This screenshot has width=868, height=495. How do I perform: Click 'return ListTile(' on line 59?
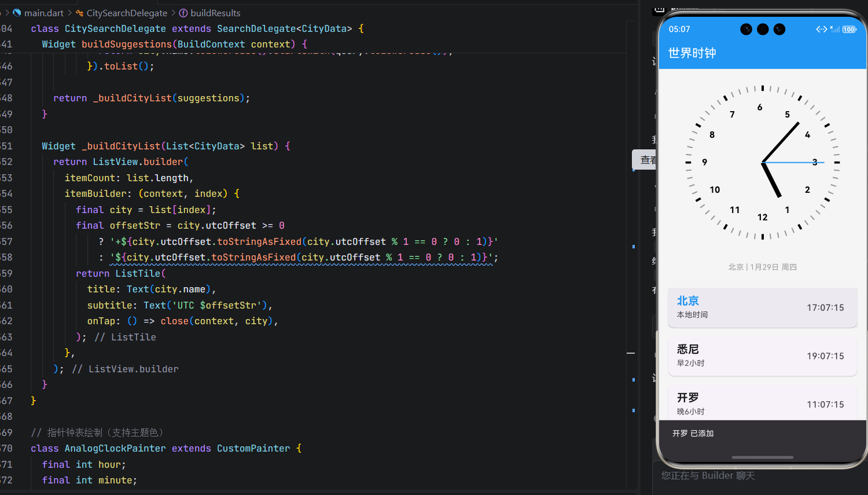[120, 273]
